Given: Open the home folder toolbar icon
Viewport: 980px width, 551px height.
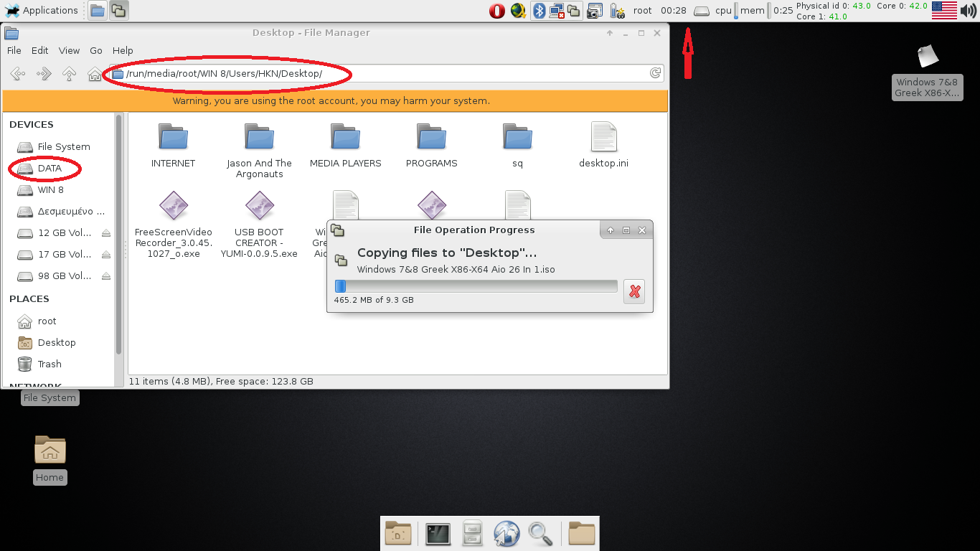Looking at the screenshot, I should (94, 73).
